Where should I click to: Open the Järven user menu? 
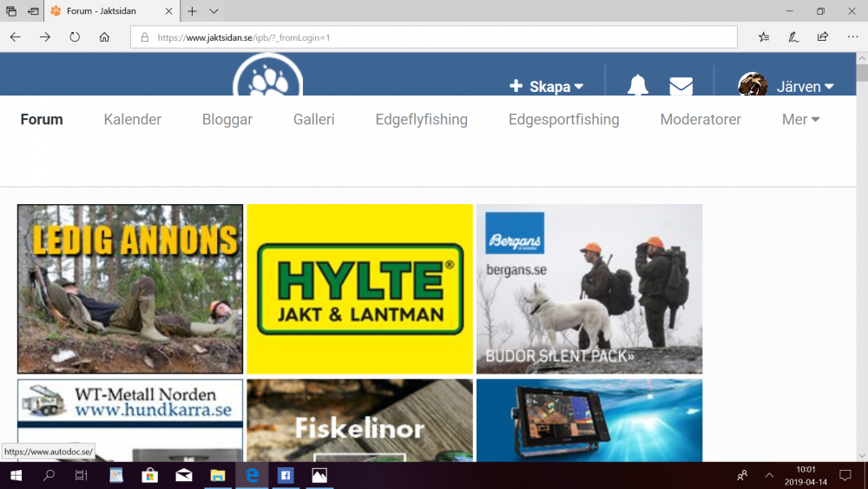(786, 86)
